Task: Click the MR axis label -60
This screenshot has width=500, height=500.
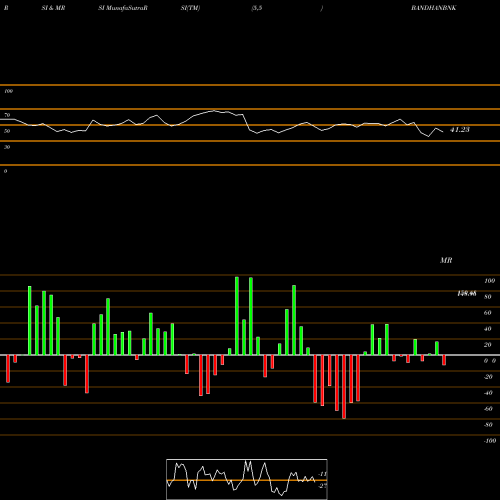Action: pyautogui.click(x=488, y=409)
